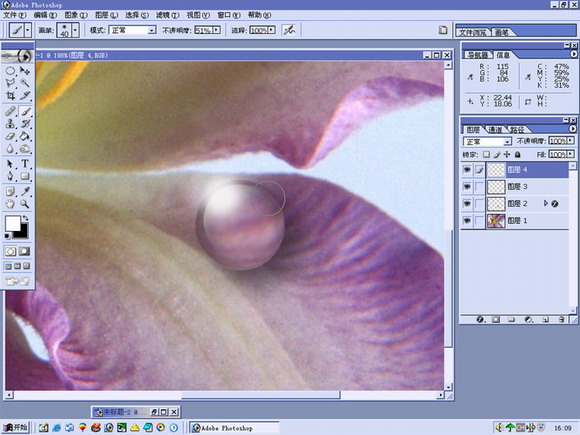Image resolution: width=580 pixels, height=435 pixels.
Task: Switch to the 通道 tab
Action: 495,130
